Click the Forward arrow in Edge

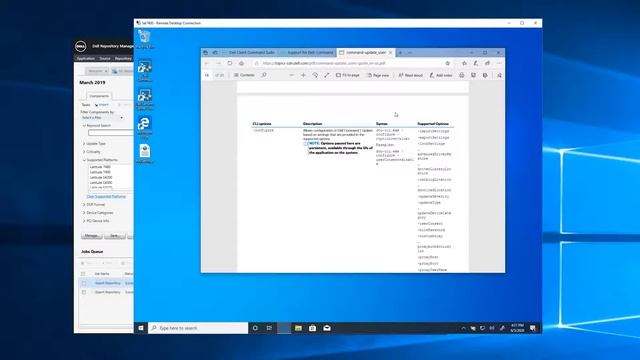(x=218, y=63)
